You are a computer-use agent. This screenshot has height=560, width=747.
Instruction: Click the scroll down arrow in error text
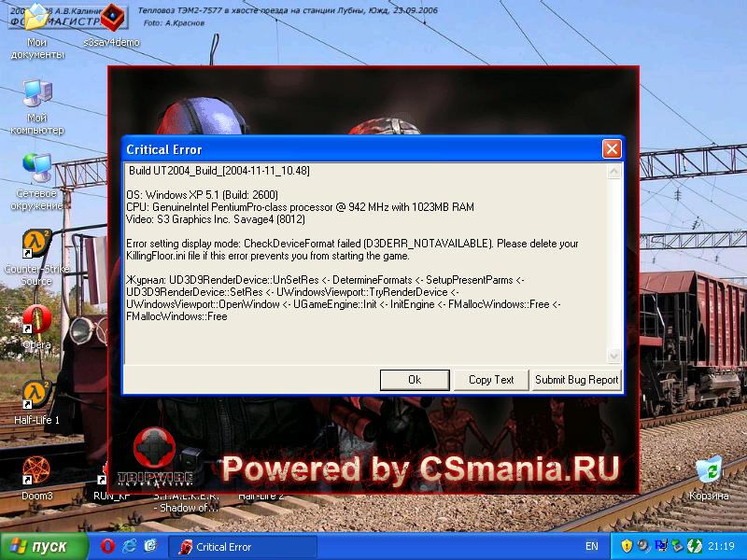point(614,356)
